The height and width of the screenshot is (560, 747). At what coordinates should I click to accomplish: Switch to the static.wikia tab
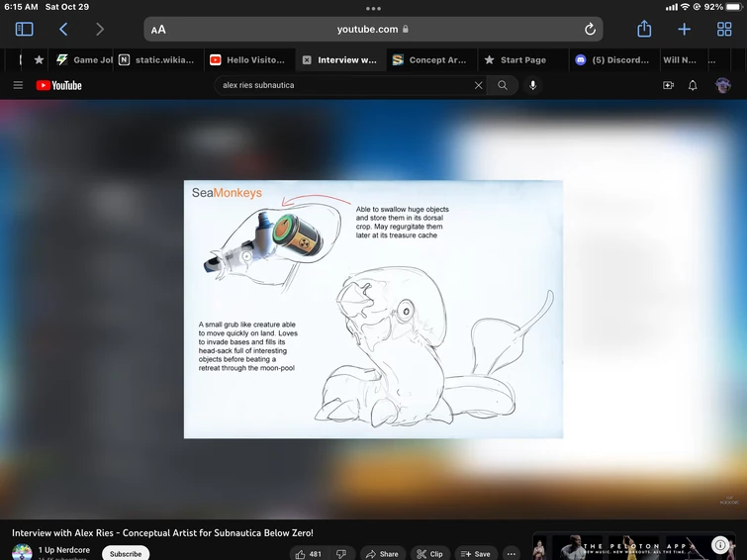(159, 60)
